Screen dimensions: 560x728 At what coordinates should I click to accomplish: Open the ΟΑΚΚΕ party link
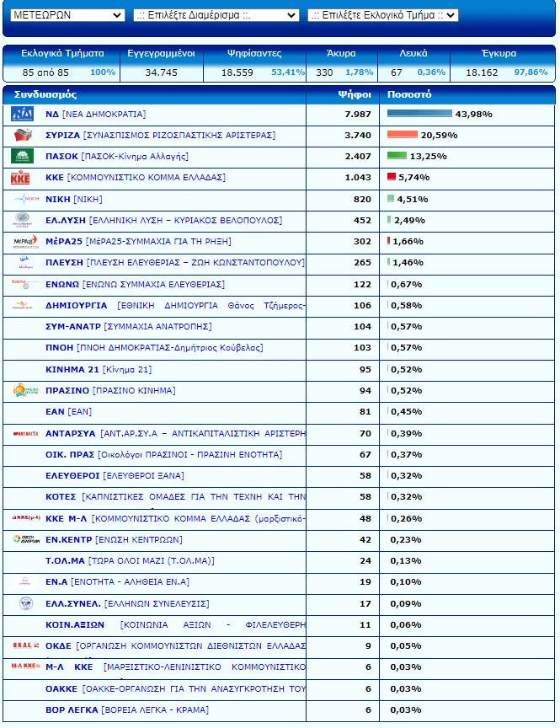click(x=175, y=688)
